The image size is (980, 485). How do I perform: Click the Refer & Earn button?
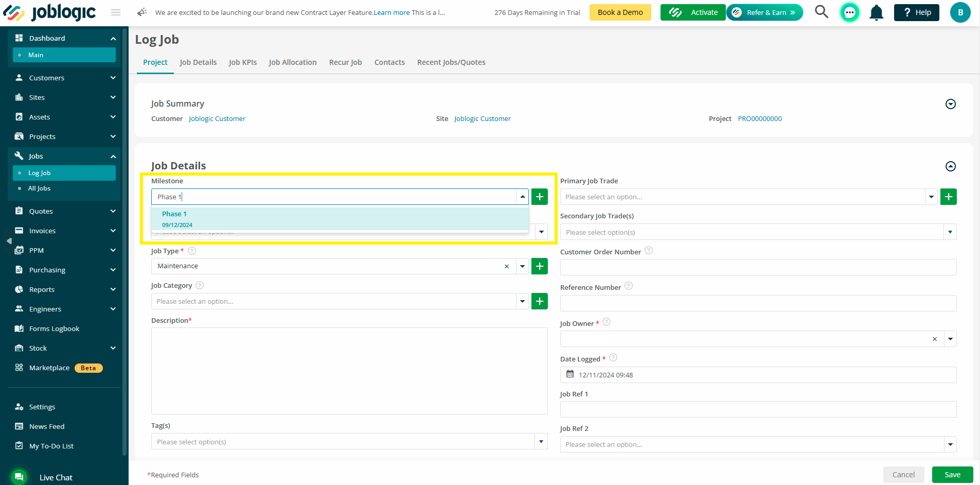[764, 12]
